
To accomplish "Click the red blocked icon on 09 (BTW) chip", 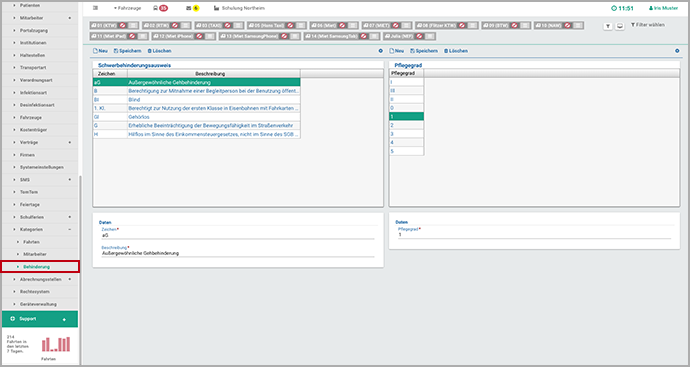I will tap(514, 26).
